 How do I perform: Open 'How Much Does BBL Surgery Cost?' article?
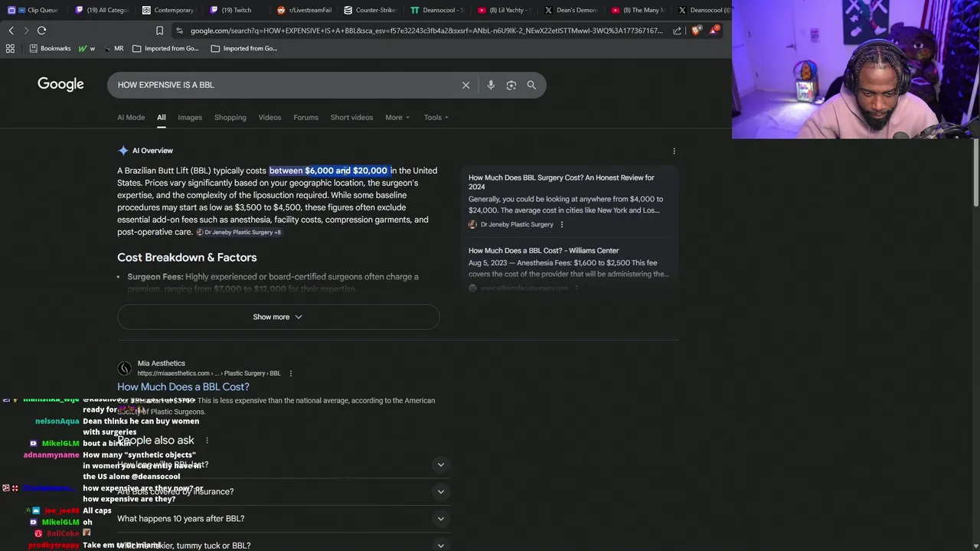click(x=561, y=182)
